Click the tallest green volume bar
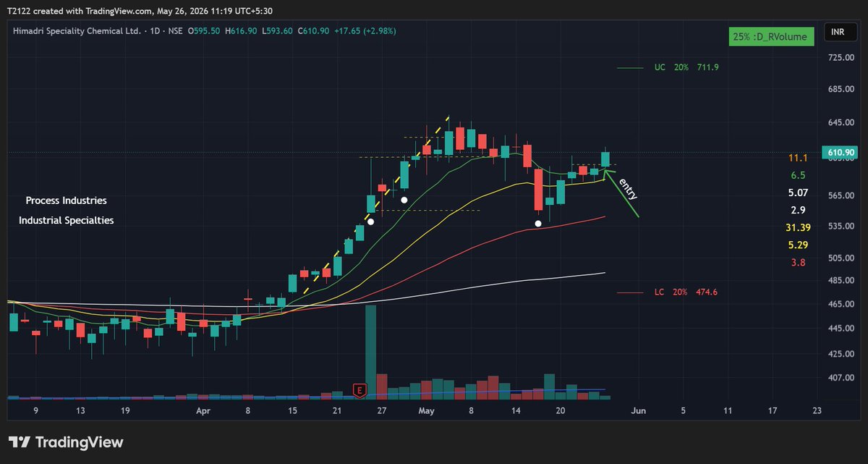 click(x=370, y=353)
